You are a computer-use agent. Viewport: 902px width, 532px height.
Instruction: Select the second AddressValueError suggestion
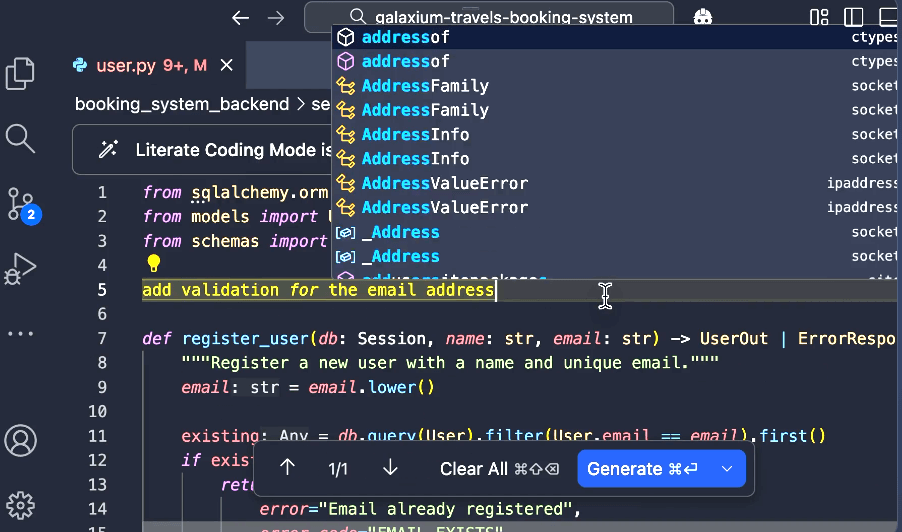pyautogui.click(x=614, y=208)
